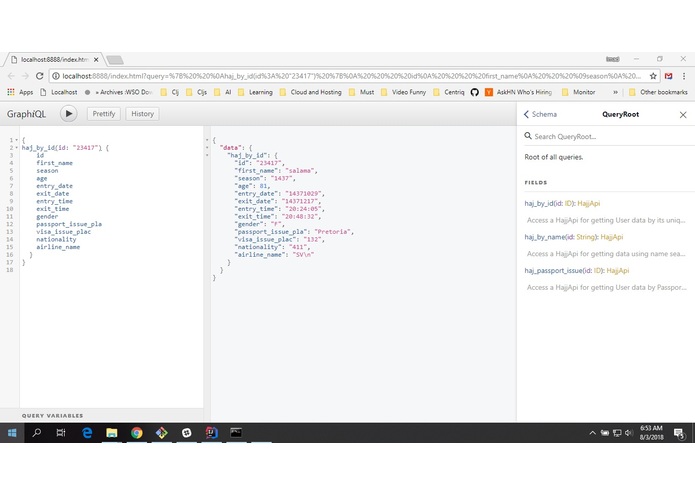Open the AI bookmark folder
The width and height of the screenshot is (695, 494).
(223, 92)
